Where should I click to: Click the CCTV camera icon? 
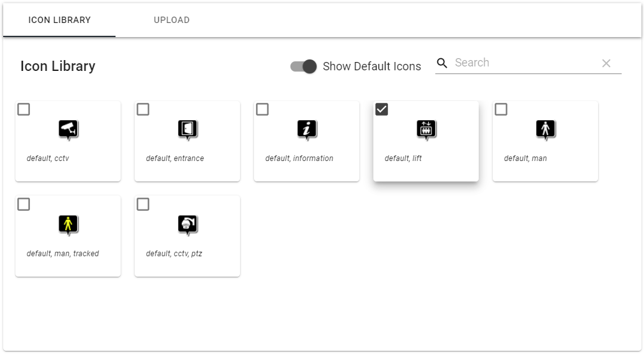click(x=68, y=130)
